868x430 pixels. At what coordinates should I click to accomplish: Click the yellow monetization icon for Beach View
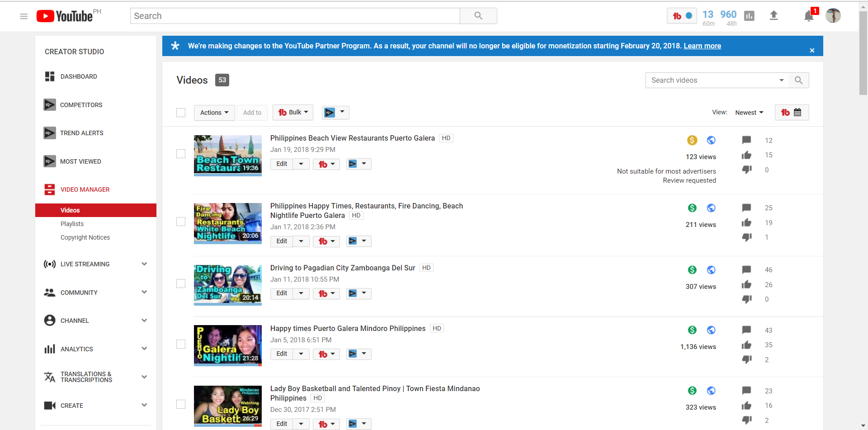click(x=692, y=140)
